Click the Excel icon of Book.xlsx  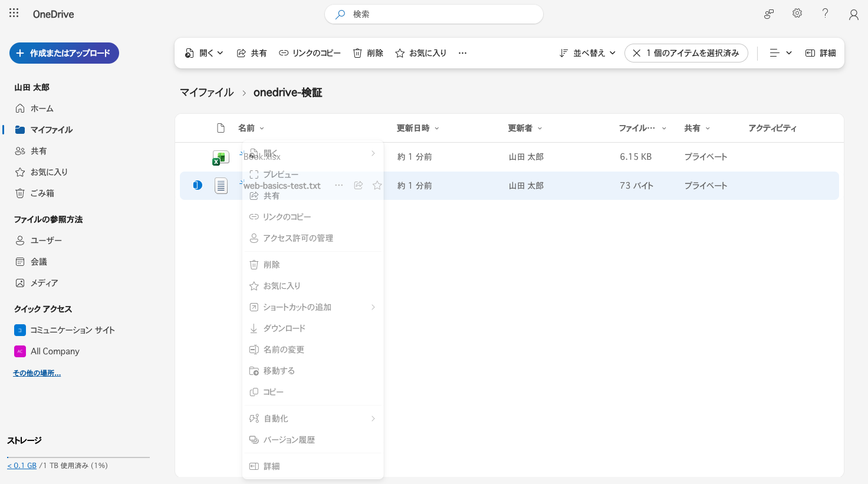[x=221, y=157]
